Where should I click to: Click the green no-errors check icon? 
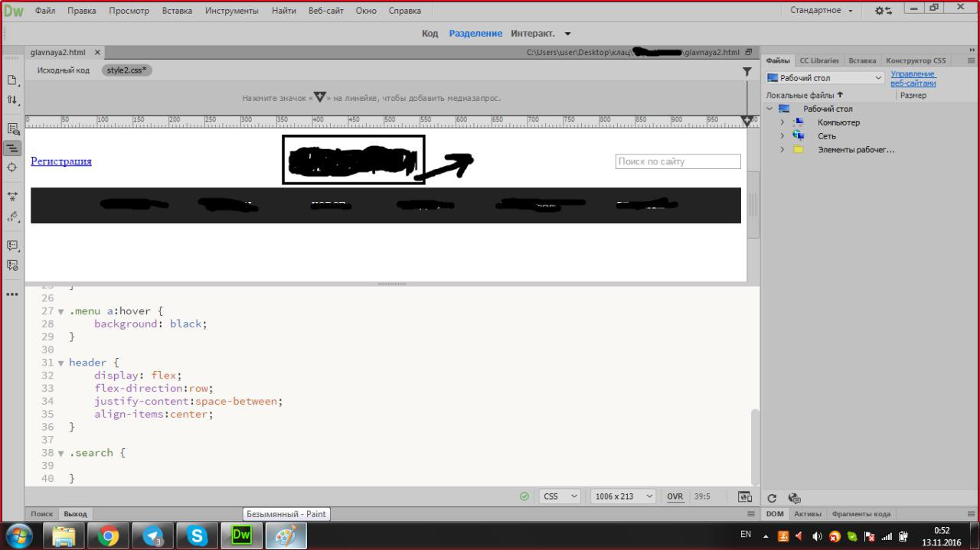[524, 496]
